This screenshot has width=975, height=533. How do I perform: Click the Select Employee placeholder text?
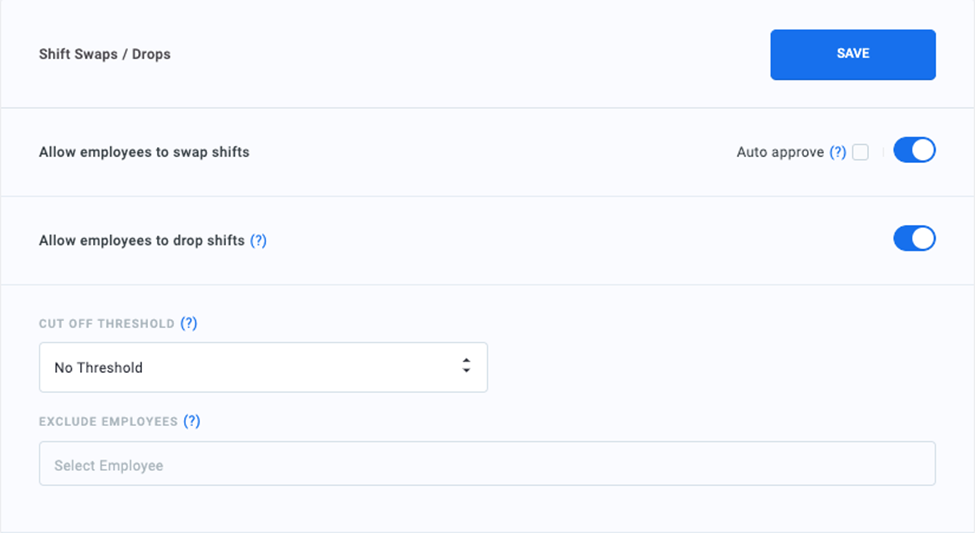pyautogui.click(x=109, y=466)
